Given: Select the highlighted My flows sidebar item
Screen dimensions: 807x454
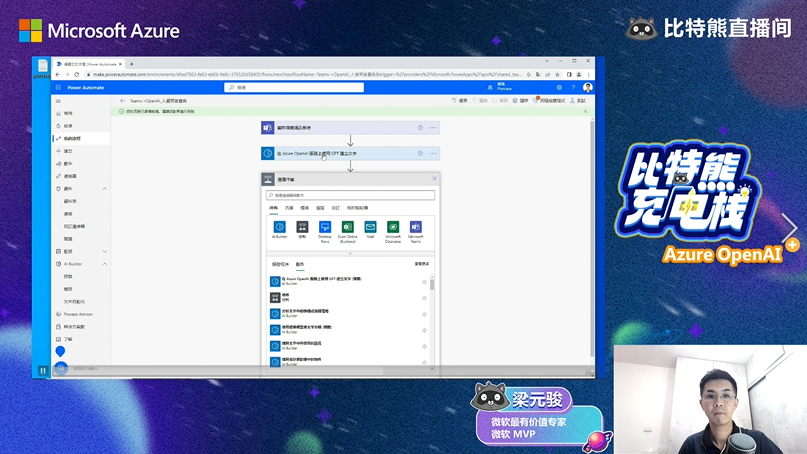Looking at the screenshot, I should (81, 138).
